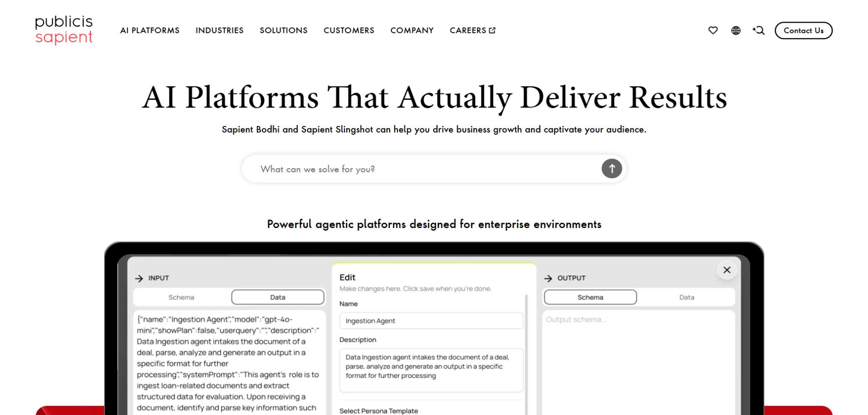Click the Edit panel scrollbar
Viewport: 868px width, 415px height.
526,354
